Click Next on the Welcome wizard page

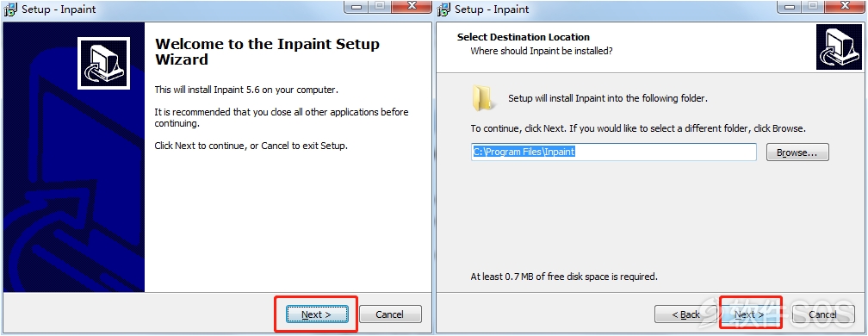(x=317, y=314)
